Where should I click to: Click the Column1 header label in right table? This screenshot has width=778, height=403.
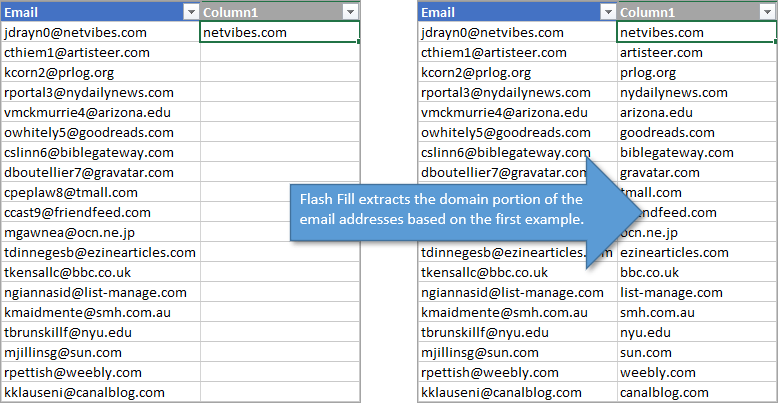[x=650, y=12]
